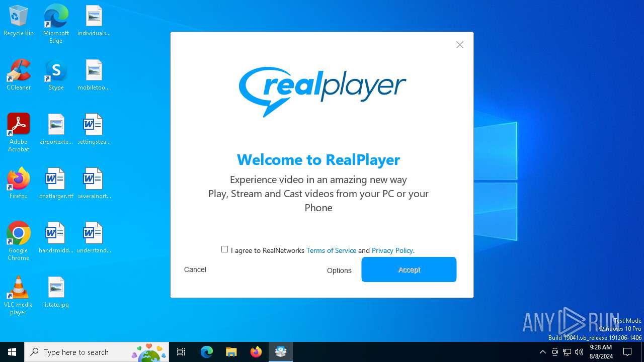Select the mobiletoo image file icon
Screen dimensions: 644x362
pos(94,75)
